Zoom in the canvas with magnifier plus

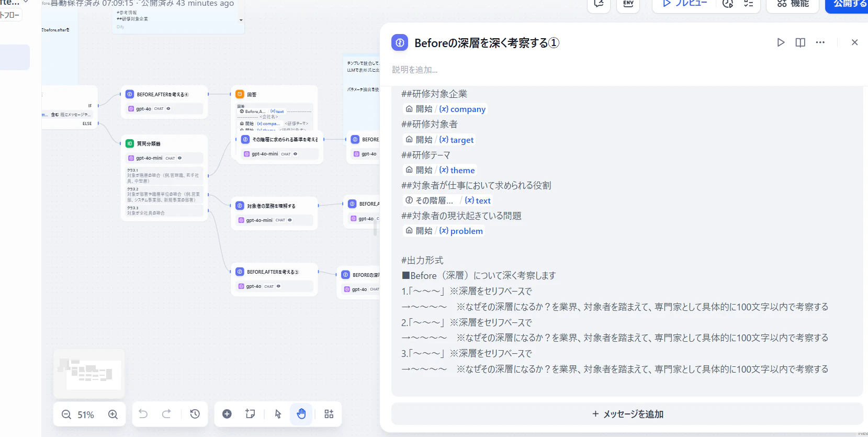113,414
